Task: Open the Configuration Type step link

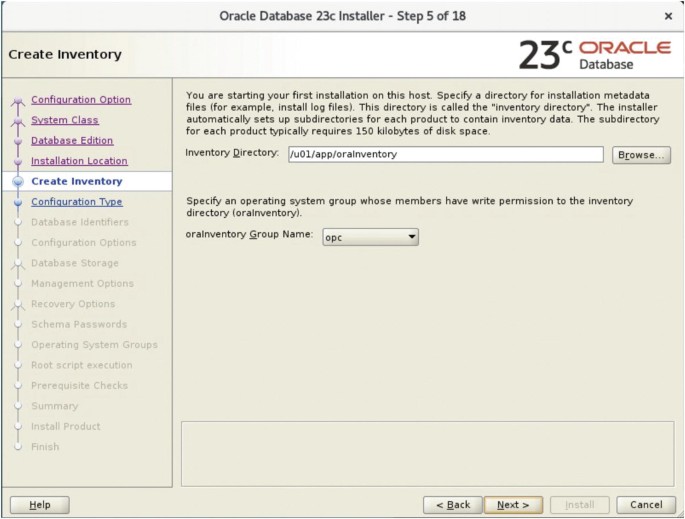Action: (x=76, y=202)
